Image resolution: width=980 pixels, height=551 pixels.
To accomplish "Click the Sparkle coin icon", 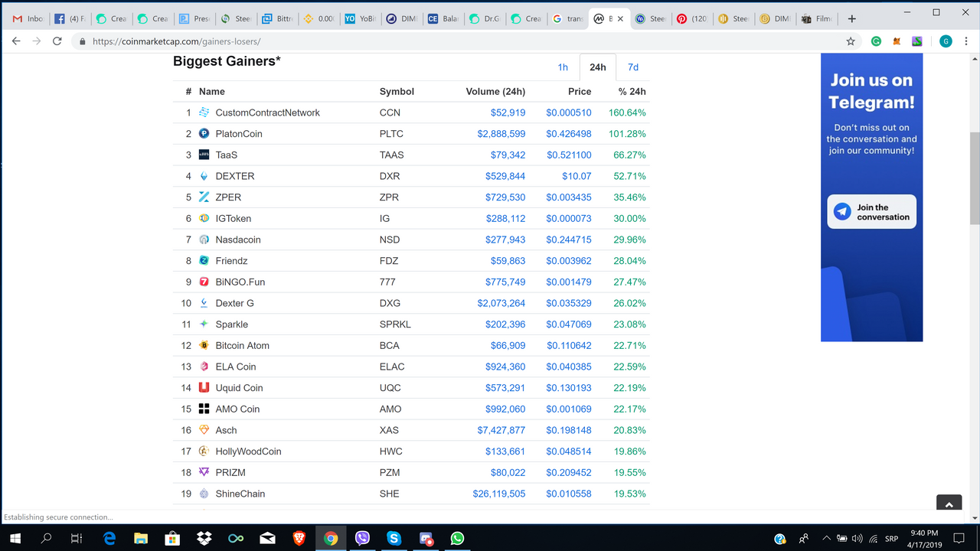I will 204,324.
